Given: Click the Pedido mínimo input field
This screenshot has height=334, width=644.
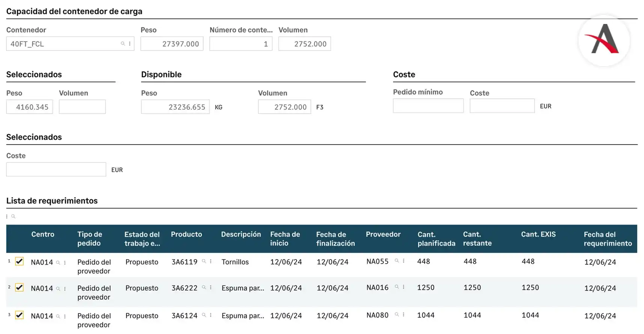Looking at the screenshot, I should 428,106.
